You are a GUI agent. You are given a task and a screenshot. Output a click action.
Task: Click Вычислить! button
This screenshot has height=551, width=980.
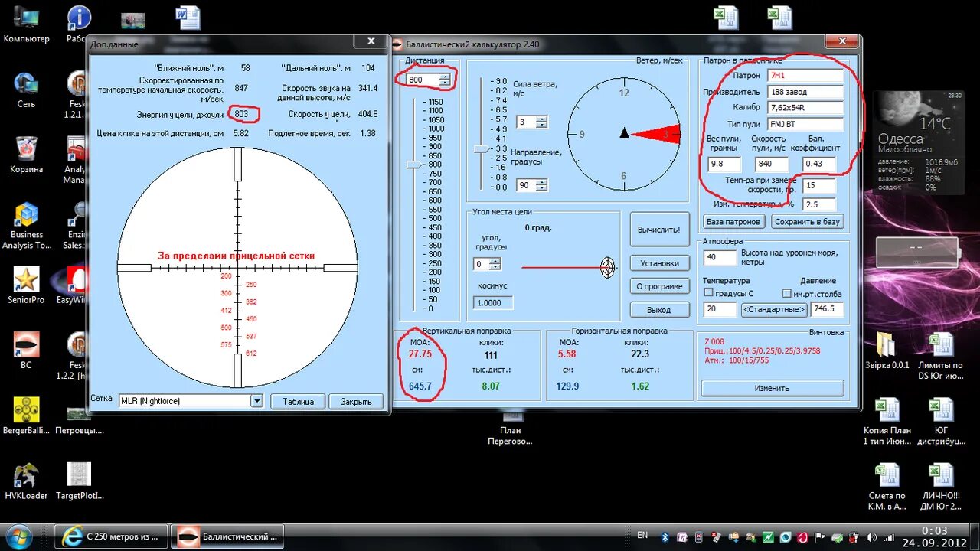coord(659,230)
